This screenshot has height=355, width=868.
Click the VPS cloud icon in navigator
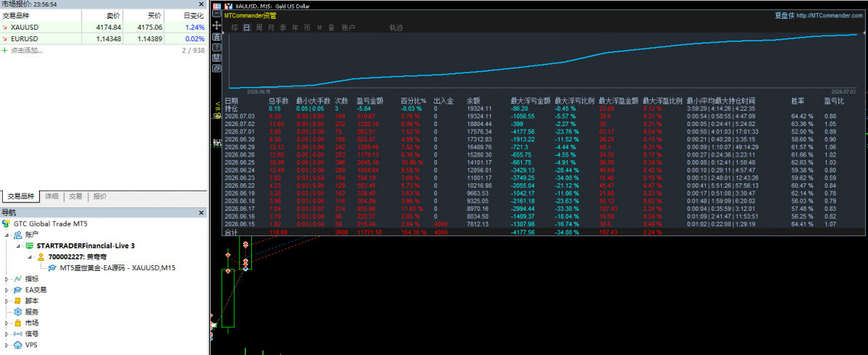coord(17,345)
